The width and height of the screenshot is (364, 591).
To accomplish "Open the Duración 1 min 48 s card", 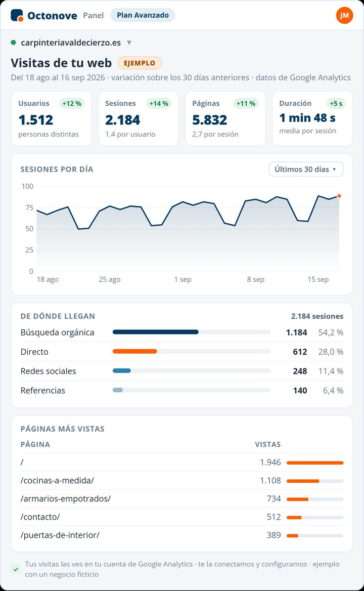I will pos(312,118).
